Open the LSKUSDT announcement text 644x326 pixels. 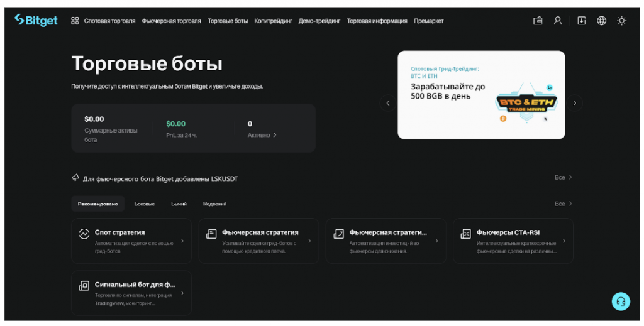tap(160, 179)
